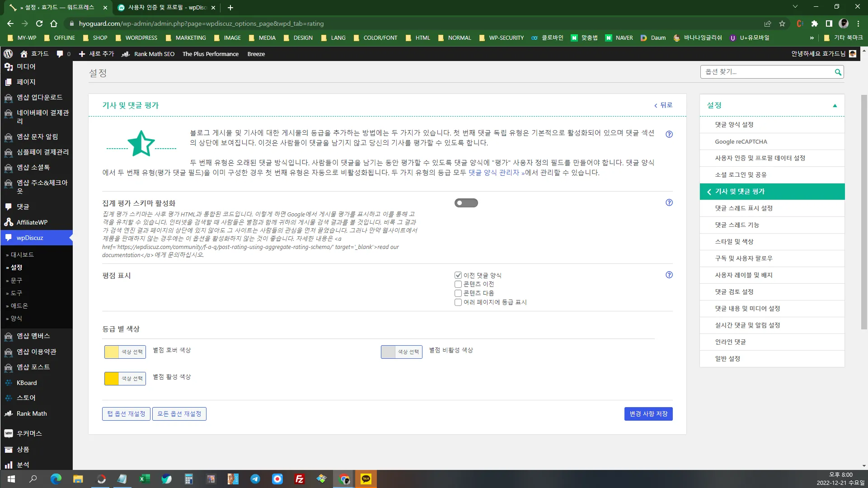Viewport: 868px width, 488px height.
Task: Open 스타일 및 색상 settings
Action: click(x=772, y=242)
